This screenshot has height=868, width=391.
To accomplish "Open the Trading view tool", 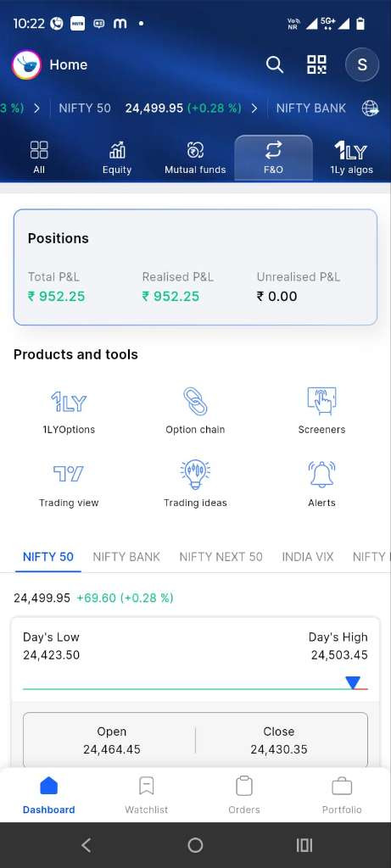I will (x=69, y=485).
